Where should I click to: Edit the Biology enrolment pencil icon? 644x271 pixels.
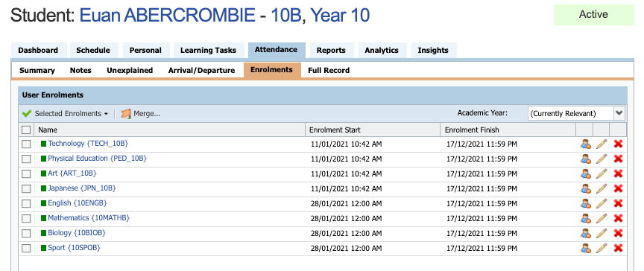[x=602, y=233]
